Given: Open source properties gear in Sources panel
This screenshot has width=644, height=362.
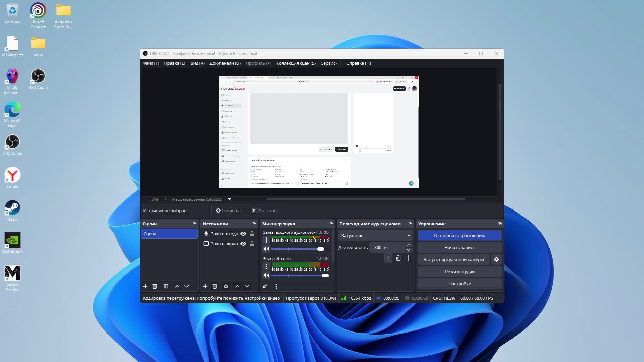Looking at the screenshot, I should tap(226, 286).
